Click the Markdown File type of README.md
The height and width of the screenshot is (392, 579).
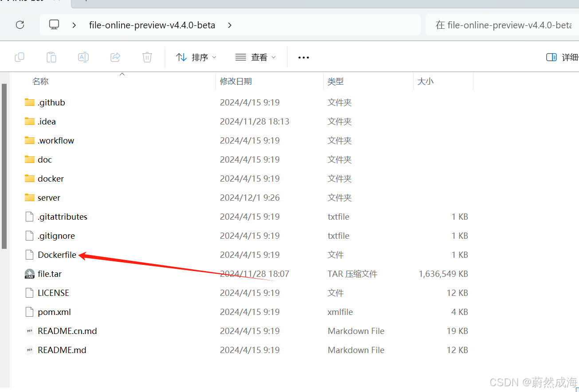pos(356,350)
